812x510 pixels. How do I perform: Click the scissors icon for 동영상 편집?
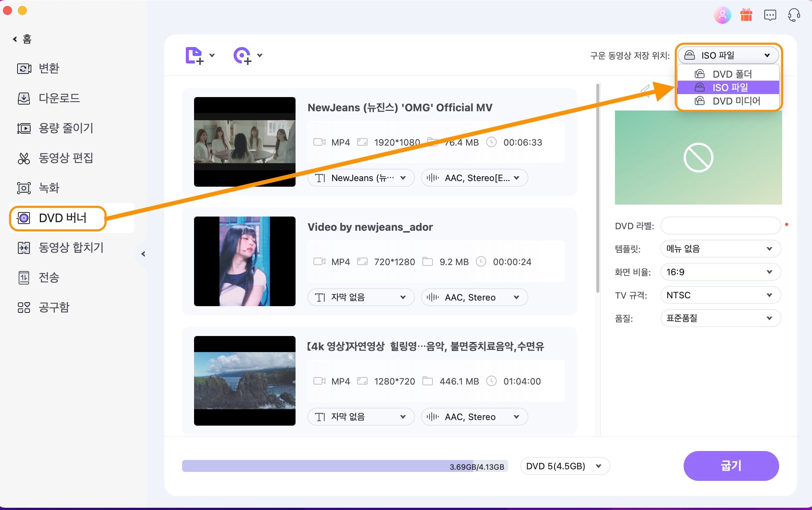pyautogui.click(x=24, y=158)
